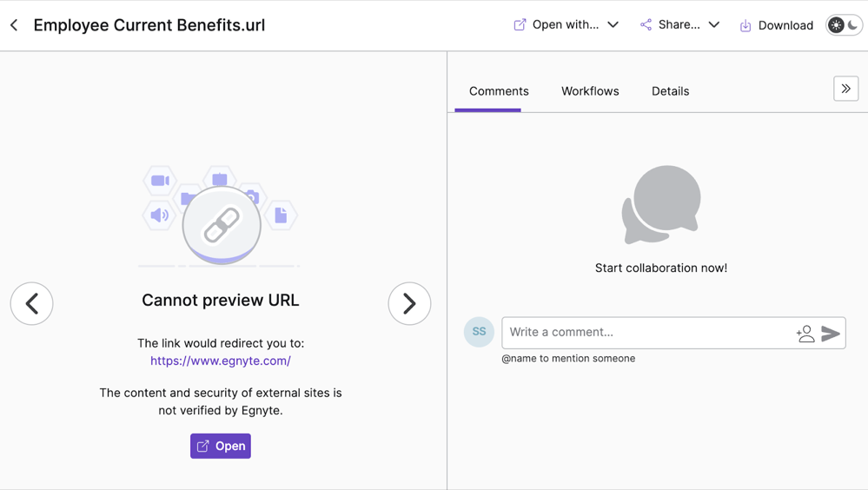Collapse the side panel with double chevron

[x=846, y=89]
